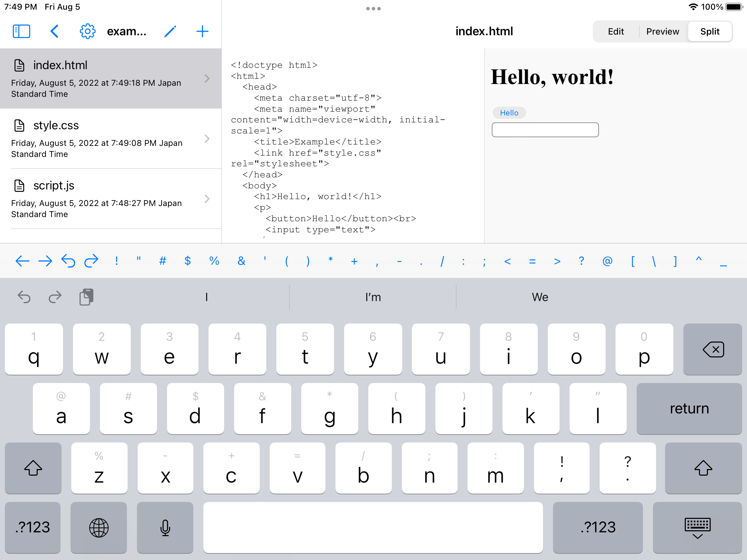Tap the pencil rename icon
Screen dimensions: 747x560
tap(170, 31)
